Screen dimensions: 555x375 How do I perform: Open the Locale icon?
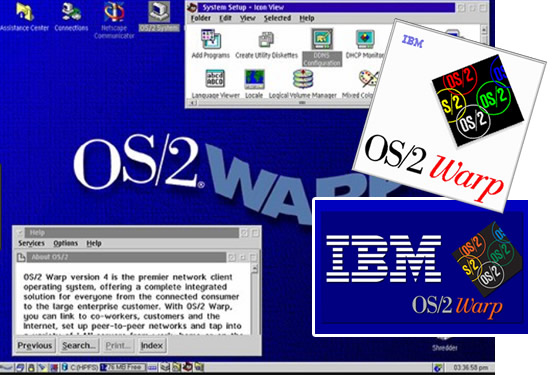(x=254, y=84)
